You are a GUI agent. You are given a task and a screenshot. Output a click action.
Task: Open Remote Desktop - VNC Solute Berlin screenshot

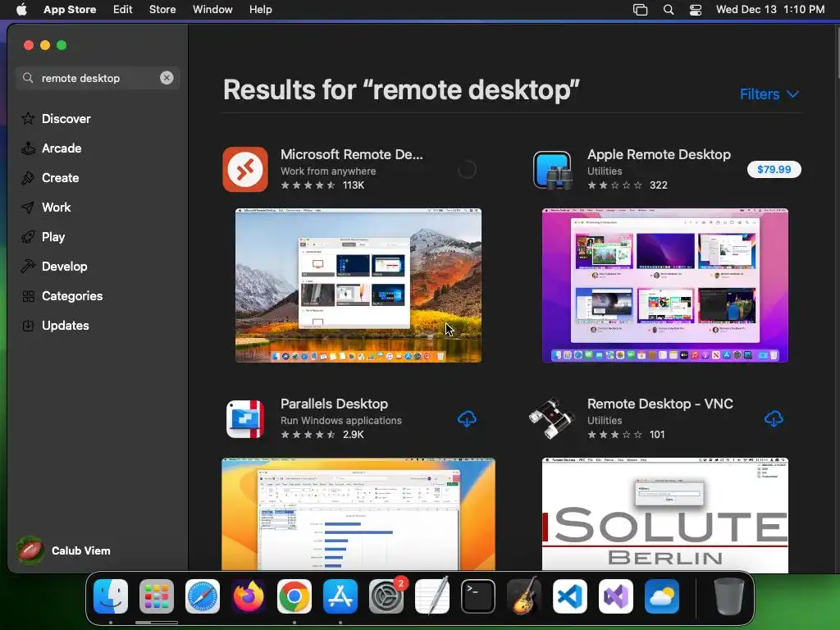click(x=664, y=514)
